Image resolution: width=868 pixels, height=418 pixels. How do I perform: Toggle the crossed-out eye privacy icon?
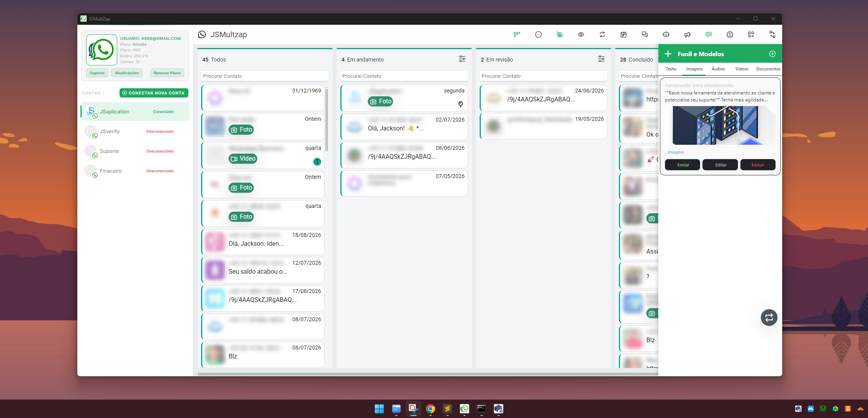pos(559,34)
